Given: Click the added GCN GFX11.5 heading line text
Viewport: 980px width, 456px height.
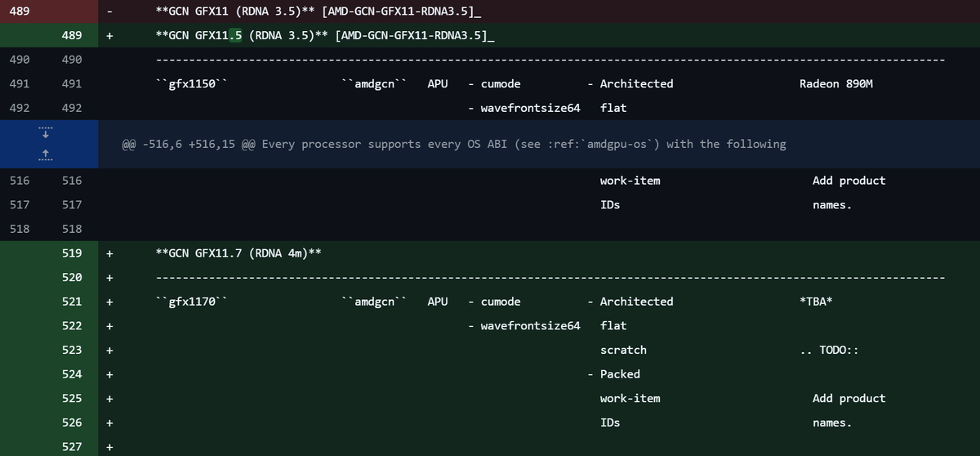Looking at the screenshot, I should click(325, 36).
